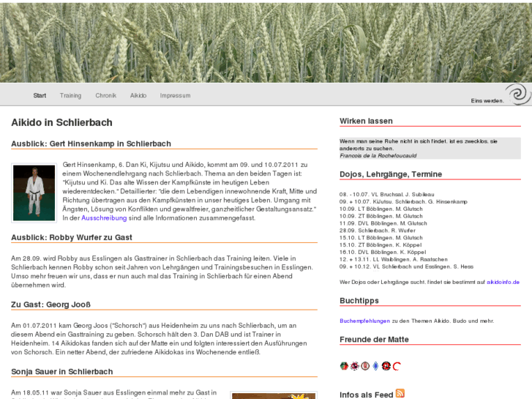This screenshot has width=532, height=399.
Task: Open the Start menu item
Action: click(x=40, y=95)
